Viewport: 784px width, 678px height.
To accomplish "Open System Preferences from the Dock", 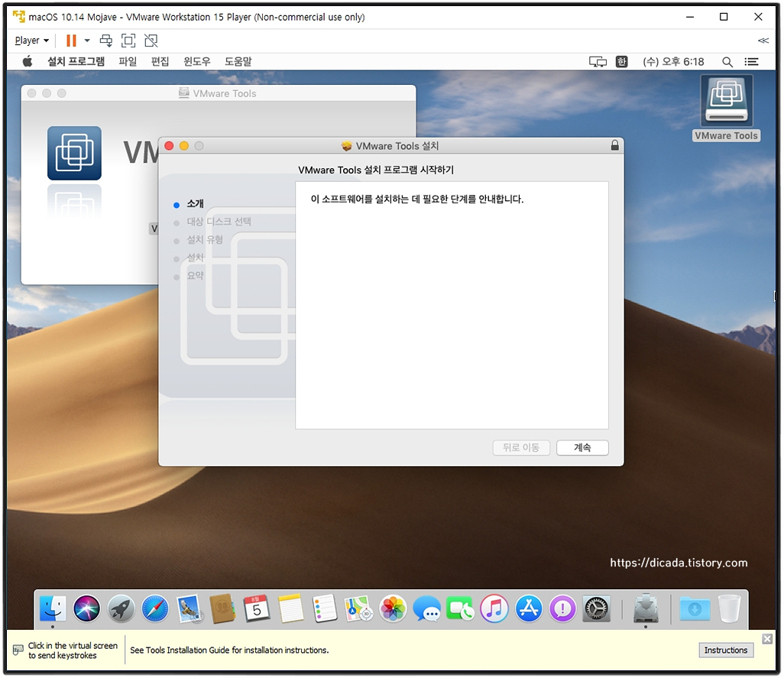I will pos(597,608).
